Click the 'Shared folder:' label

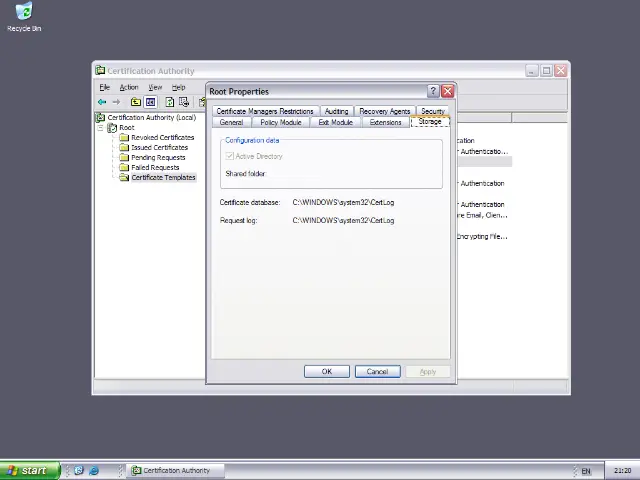click(x=246, y=173)
